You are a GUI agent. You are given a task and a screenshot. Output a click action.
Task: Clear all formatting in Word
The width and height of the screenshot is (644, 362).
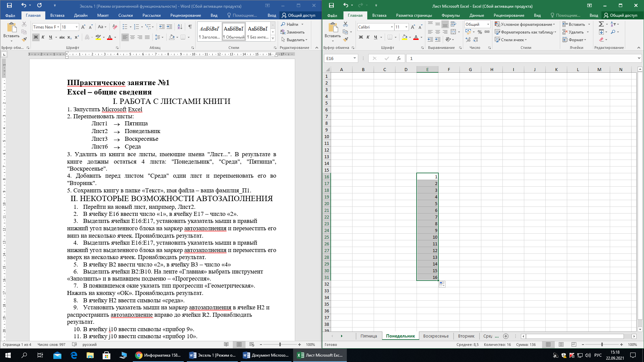tap(115, 27)
